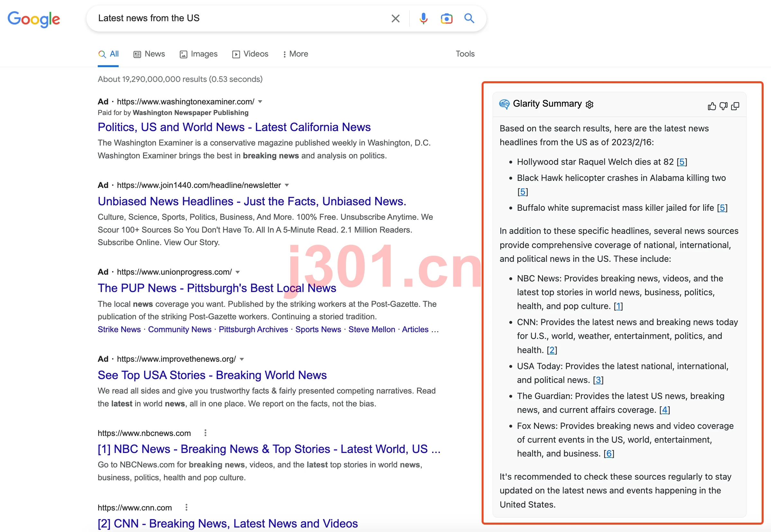Click citation [1] for NBC News summary

(x=618, y=306)
